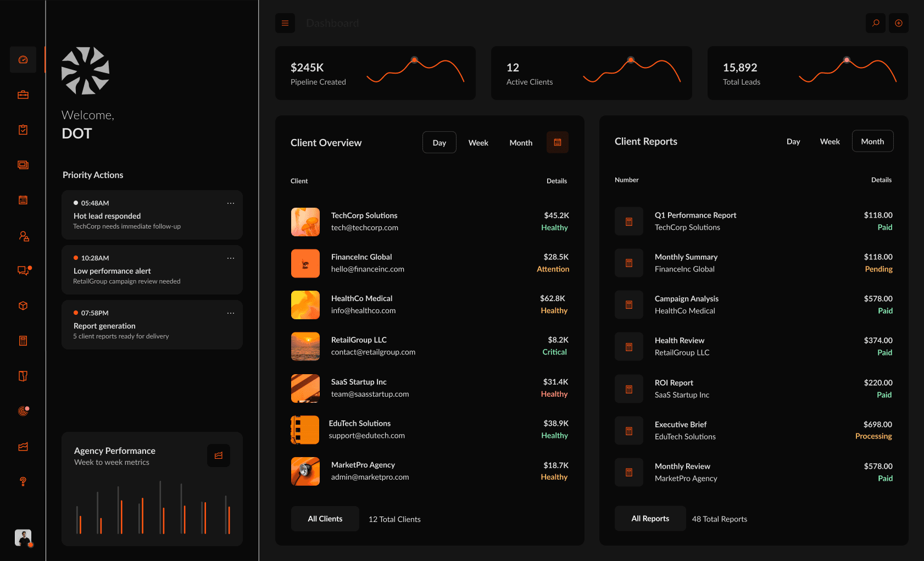Click the help question mark icon
Viewport: 924px width, 561px height.
click(x=23, y=482)
